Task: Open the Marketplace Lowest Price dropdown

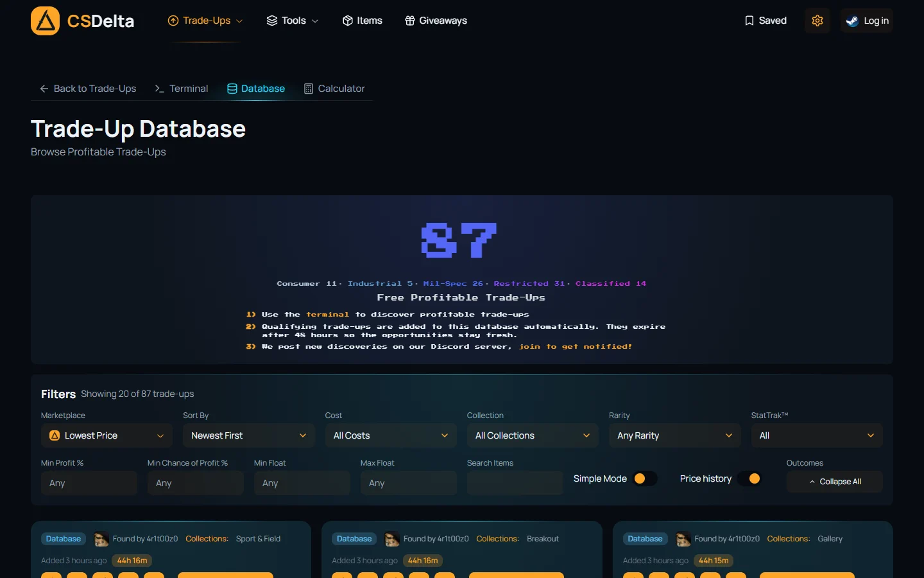Action: (107, 435)
